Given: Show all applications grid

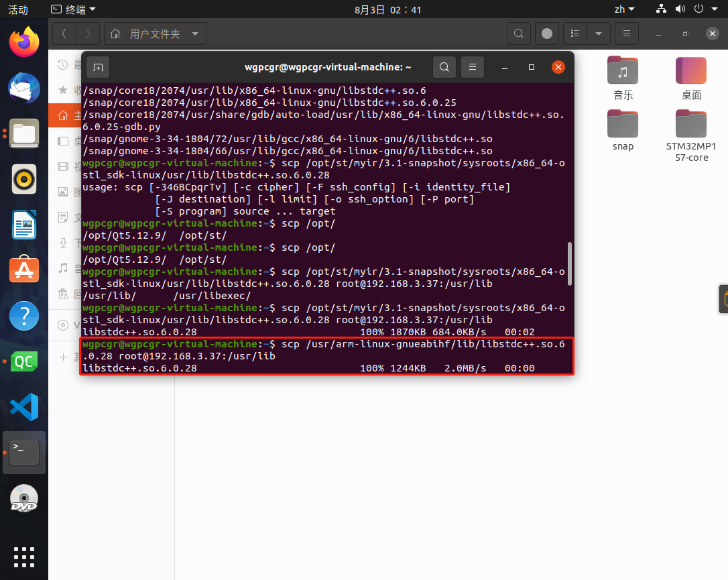Looking at the screenshot, I should (x=24, y=557).
